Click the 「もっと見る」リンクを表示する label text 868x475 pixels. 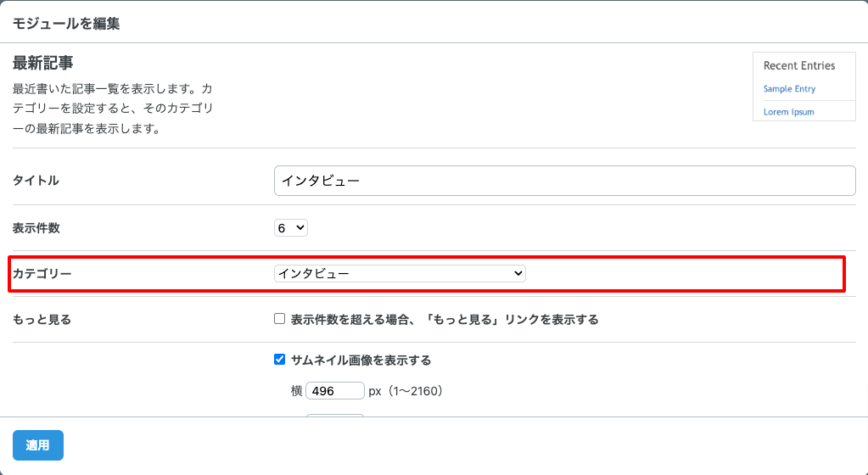point(444,320)
